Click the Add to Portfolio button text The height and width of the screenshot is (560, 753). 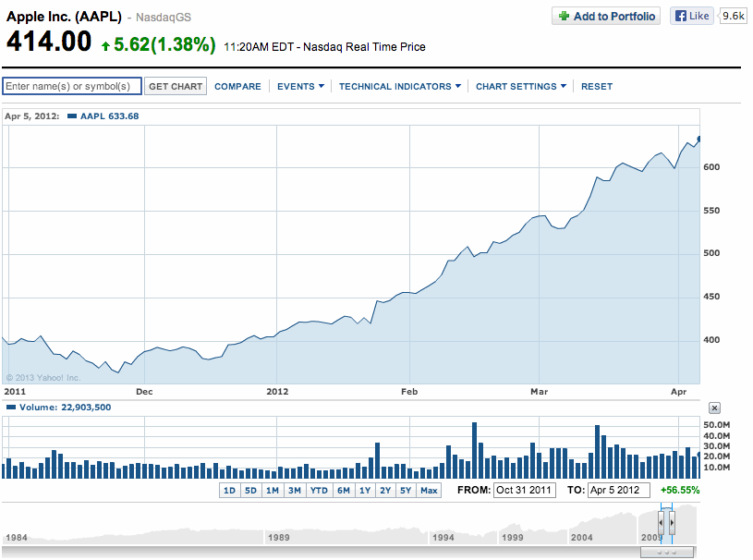[x=614, y=17]
